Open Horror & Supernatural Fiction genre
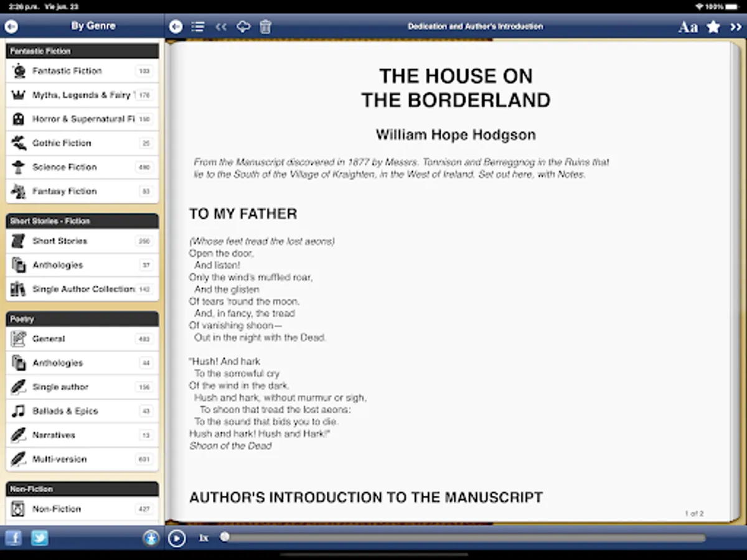 (82, 119)
